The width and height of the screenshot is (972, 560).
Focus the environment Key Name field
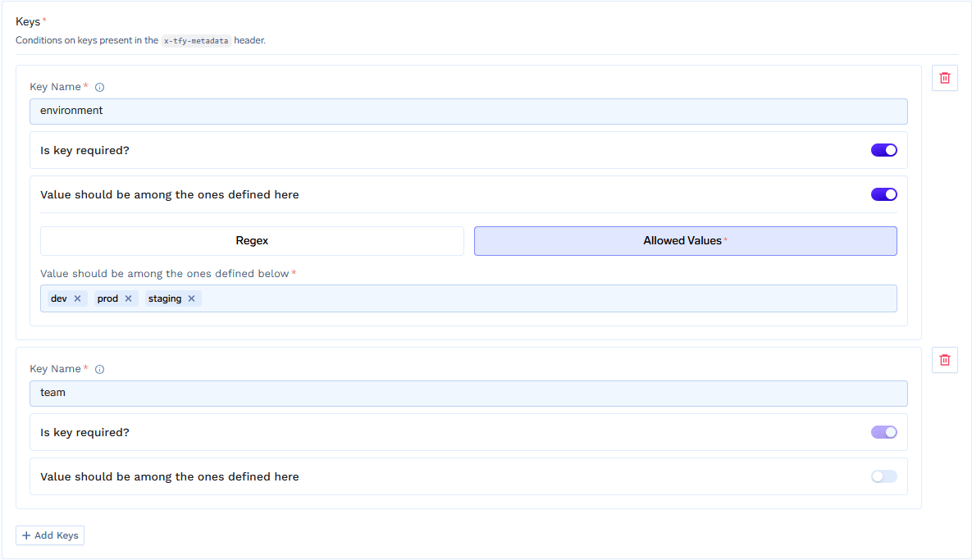[x=468, y=112]
